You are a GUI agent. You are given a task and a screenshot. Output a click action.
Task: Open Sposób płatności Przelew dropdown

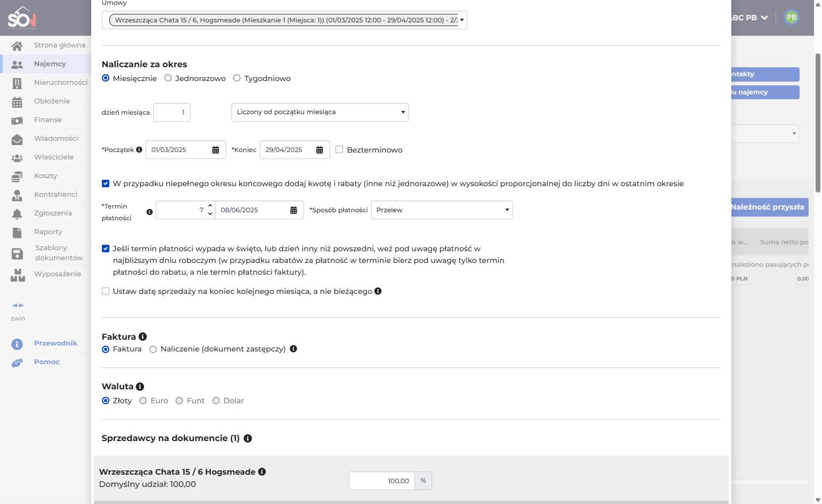442,210
